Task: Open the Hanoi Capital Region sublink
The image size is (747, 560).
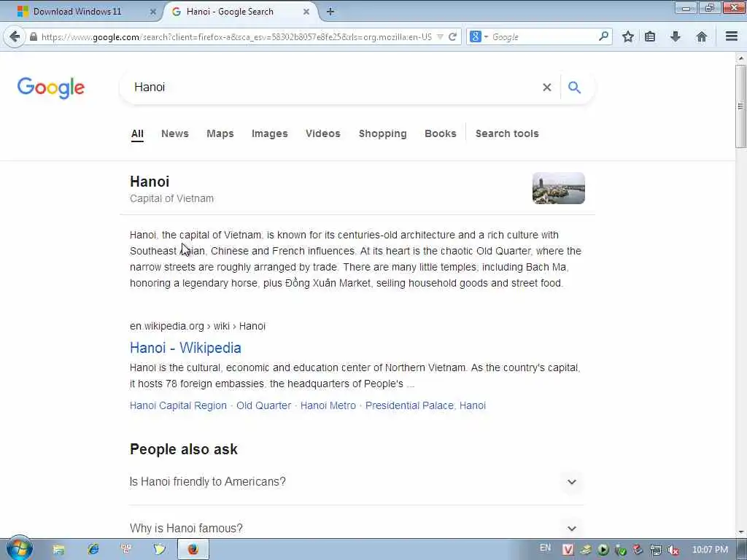Action: click(178, 405)
